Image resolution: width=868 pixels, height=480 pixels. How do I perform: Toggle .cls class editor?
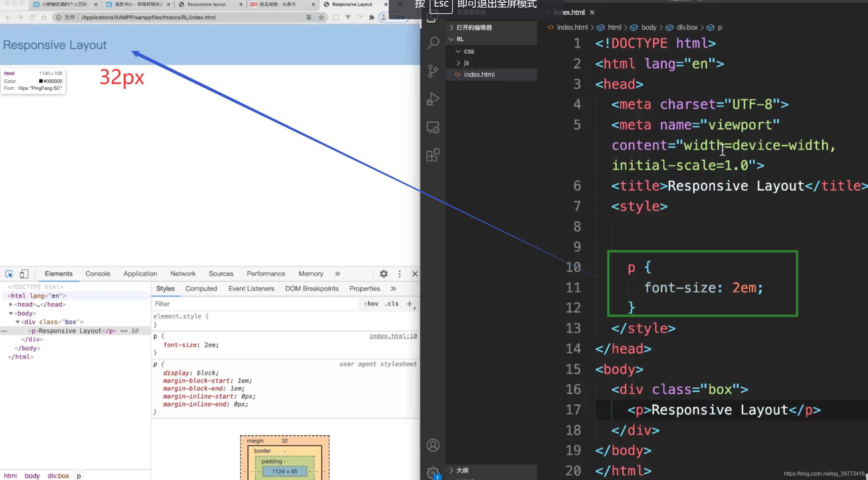click(391, 304)
